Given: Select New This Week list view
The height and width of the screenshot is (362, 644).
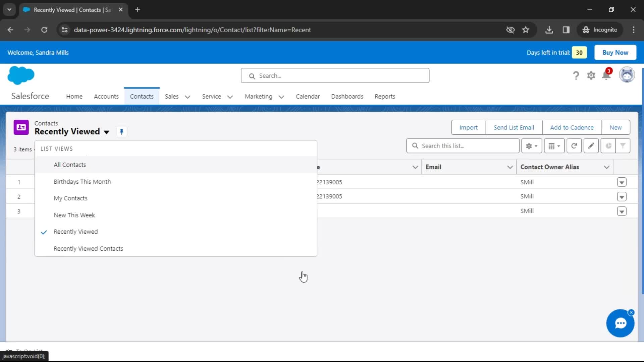Looking at the screenshot, I should click(176, 215).
